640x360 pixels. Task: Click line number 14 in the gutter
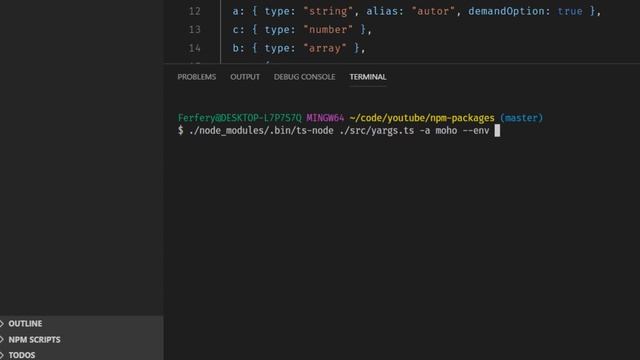[194, 48]
